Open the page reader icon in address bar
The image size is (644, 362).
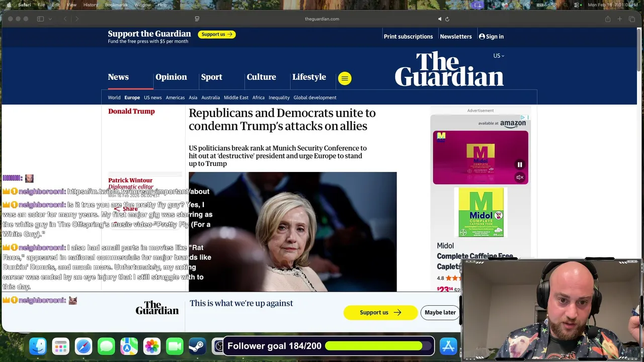(x=197, y=19)
